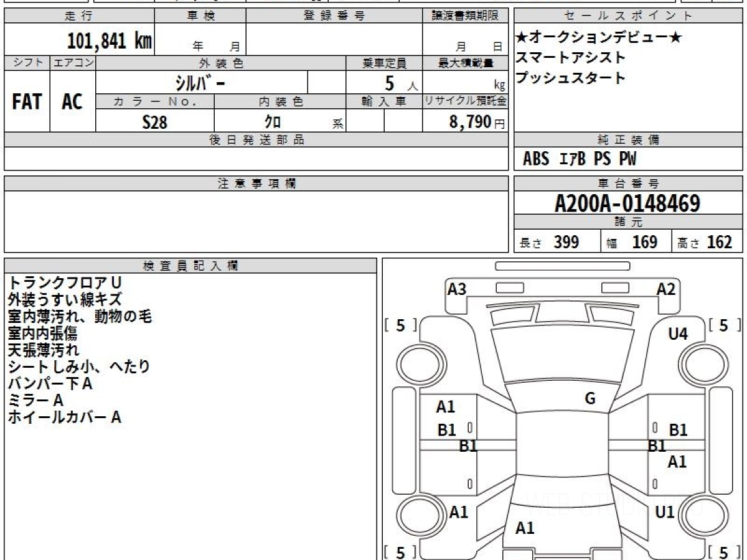Screen dimensions: 747x560
Task: Select the 101,841 km mileage value
Action: (110, 41)
